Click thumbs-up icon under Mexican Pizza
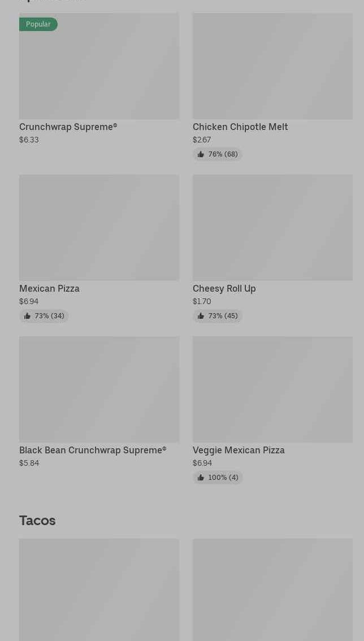Image resolution: width=364 pixels, height=641 pixels. click(x=27, y=316)
